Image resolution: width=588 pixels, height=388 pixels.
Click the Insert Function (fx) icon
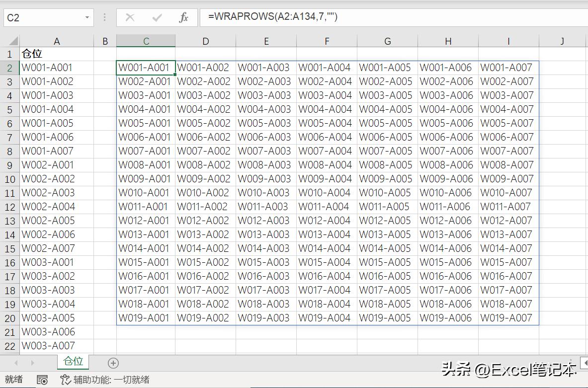[x=184, y=18]
